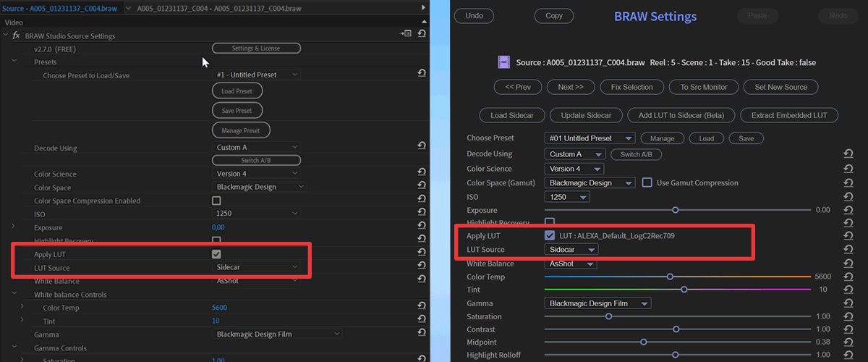The image size is (868, 362).
Task: Uncheck Apply LUT in Effect Controls panel
Action: 216,254
